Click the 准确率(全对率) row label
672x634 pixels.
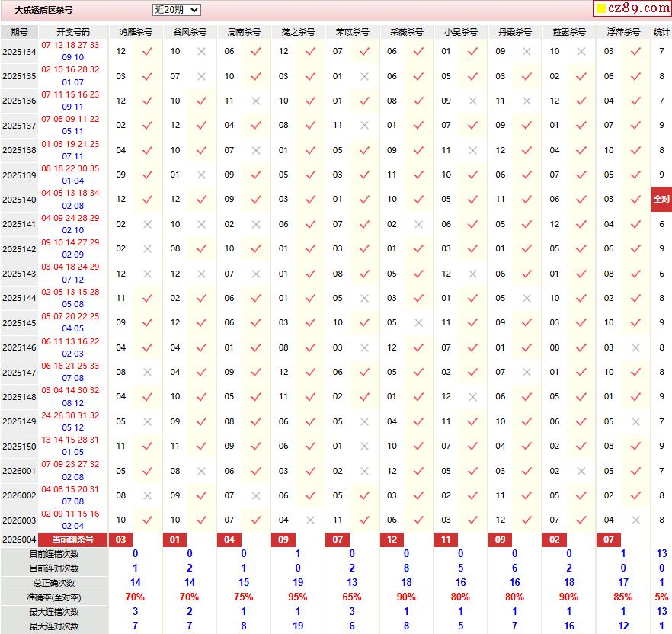(54, 597)
